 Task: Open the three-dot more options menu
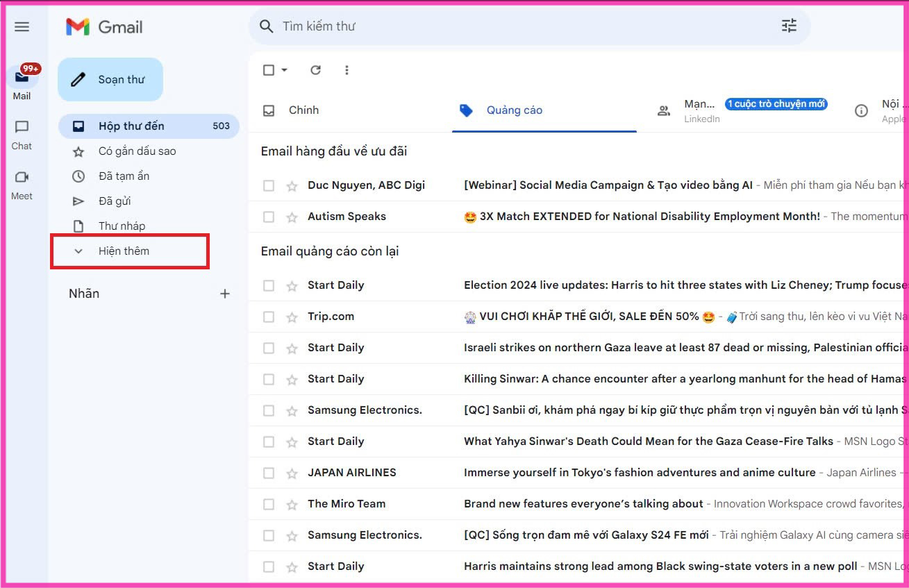point(347,70)
